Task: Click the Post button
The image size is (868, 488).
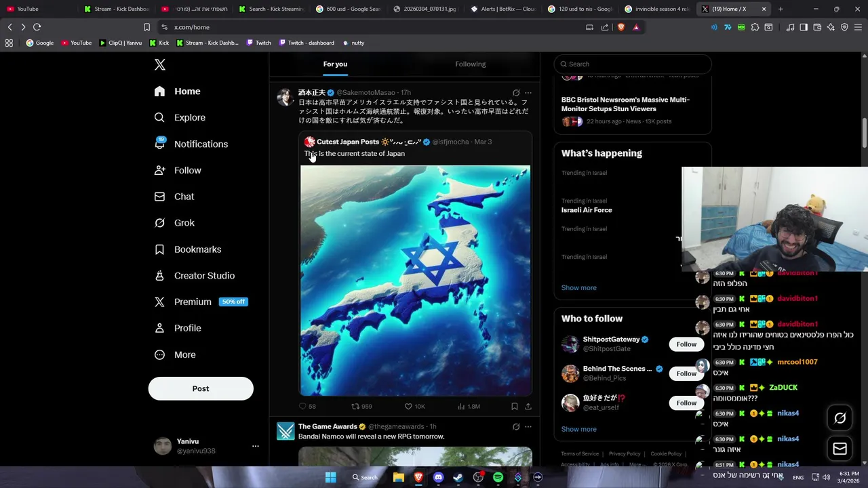Action: (x=201, y=388)
